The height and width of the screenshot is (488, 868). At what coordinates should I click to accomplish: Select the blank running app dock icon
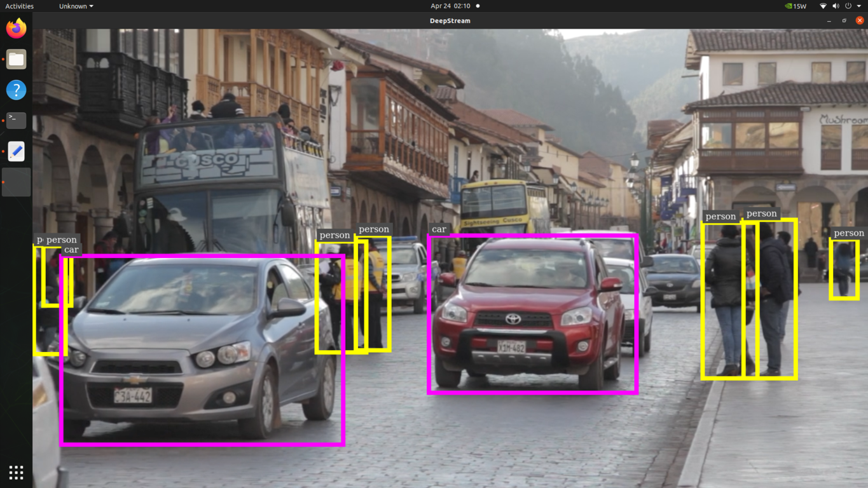(16, 182)
